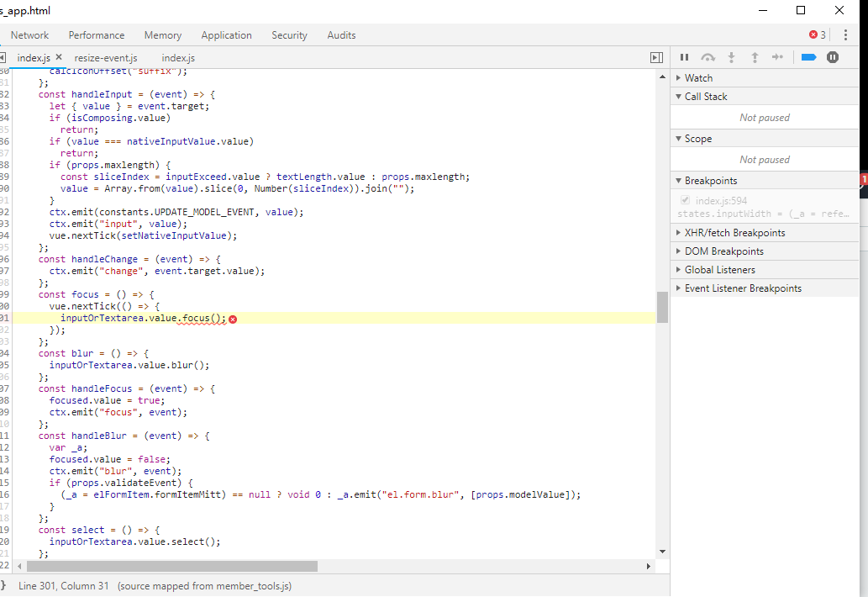Screen dimensions: 868x597
Task: Toggle pause on exceptions
Action: [833, 57]
